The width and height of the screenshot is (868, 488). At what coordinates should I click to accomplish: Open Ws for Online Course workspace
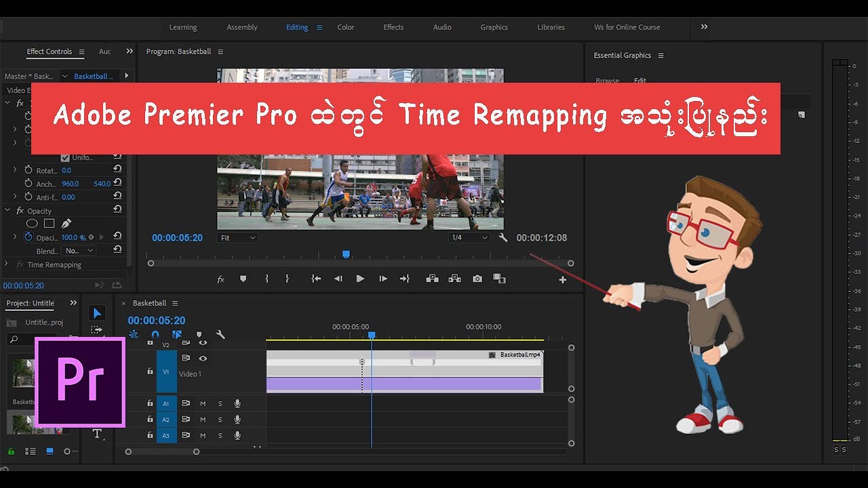627,27
